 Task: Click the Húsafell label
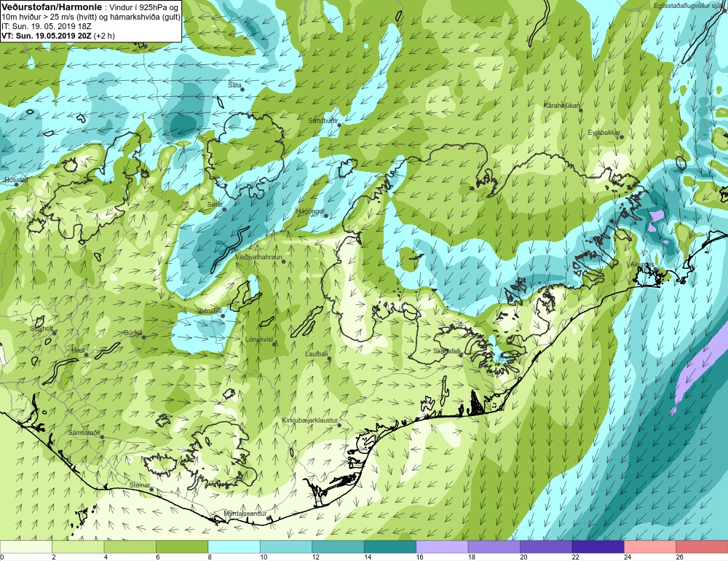pyautogui.click(x=16, y=179)
